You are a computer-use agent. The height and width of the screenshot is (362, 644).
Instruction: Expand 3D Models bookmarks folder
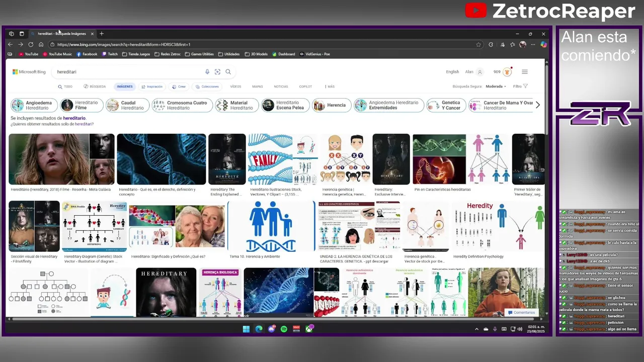[257, 54]
